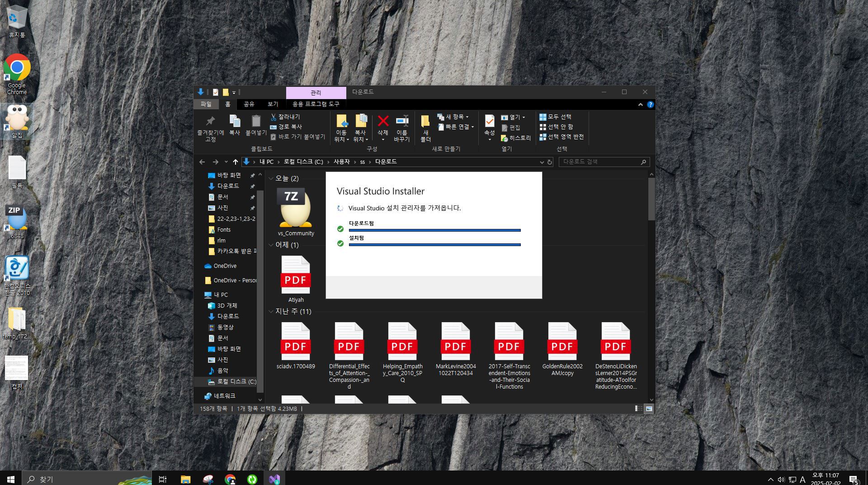Select 바탕 화면 in Quick Access
This screenshot has height=485, width=868.
click(x=229, y=175)
